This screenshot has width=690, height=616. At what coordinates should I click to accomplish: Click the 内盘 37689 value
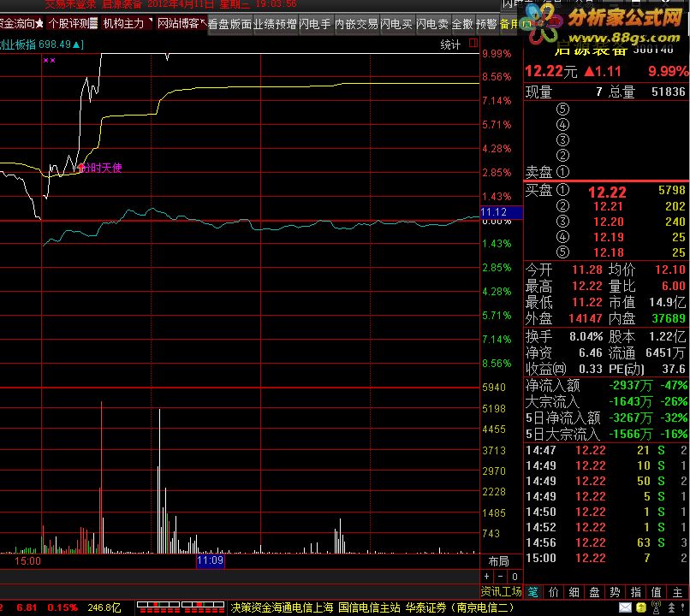[x=669, y=318]
